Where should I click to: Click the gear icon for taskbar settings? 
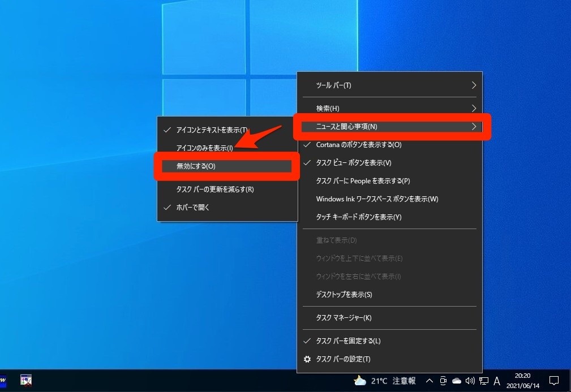point(307,359)
